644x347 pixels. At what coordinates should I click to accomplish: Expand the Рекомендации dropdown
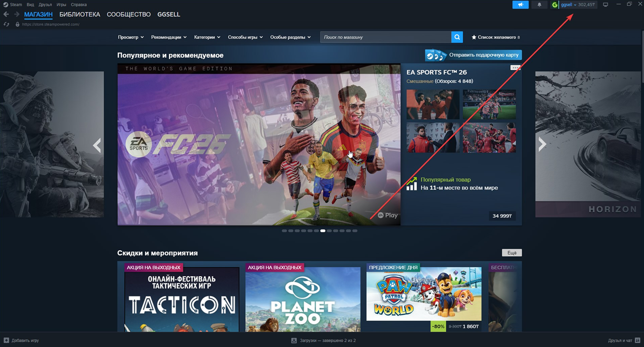169,37
